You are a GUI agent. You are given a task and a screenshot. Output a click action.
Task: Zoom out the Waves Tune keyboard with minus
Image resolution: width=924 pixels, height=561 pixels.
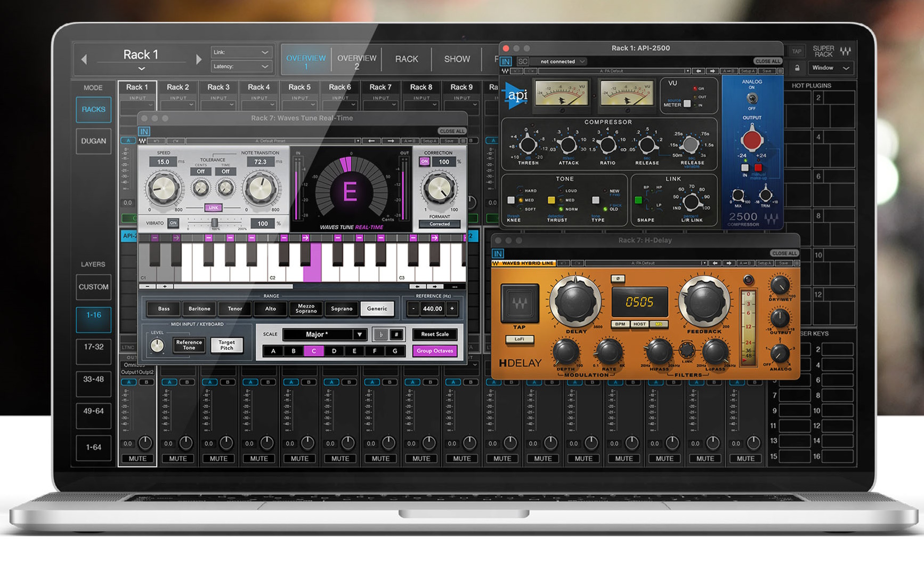point(148,287)
